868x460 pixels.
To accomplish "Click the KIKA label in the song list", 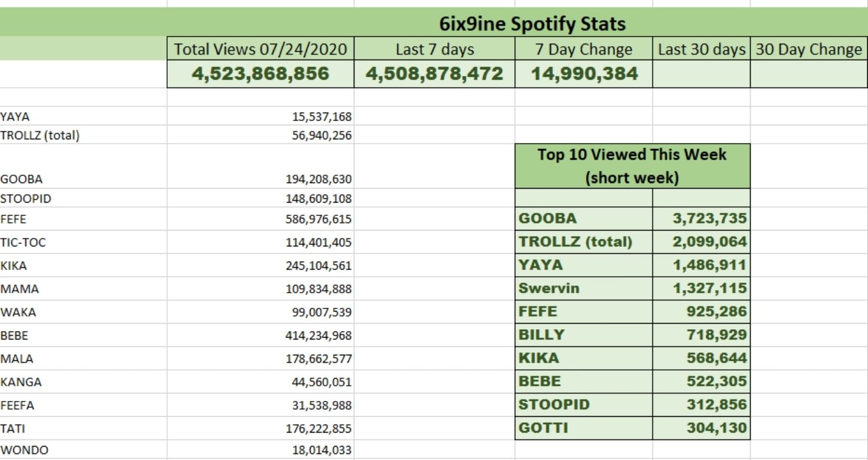I will (x=13, y=266).
